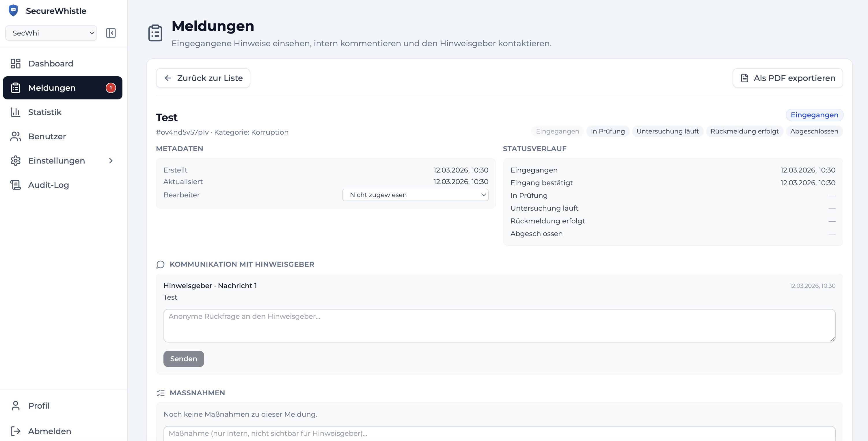Click the Profil person icon
The height and width of the screenshot is (441, 868).
[x=16, y=406]
